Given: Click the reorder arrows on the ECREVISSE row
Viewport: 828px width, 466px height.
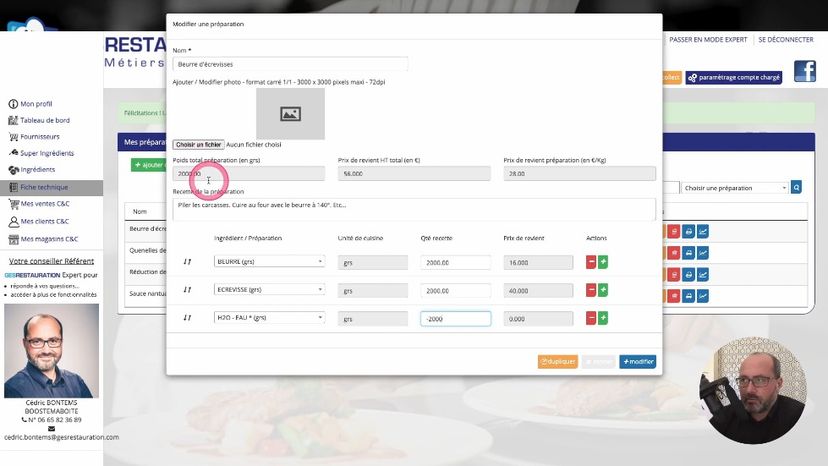Looking at the screenshot, I should pyautogui.click(x=187, y=290).
